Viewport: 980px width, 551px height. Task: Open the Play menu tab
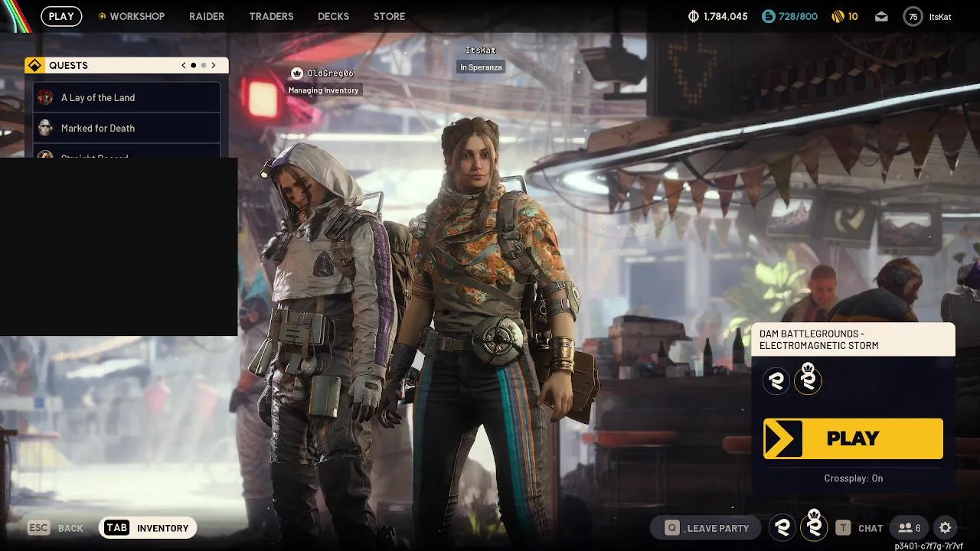(x=61, y=16)
